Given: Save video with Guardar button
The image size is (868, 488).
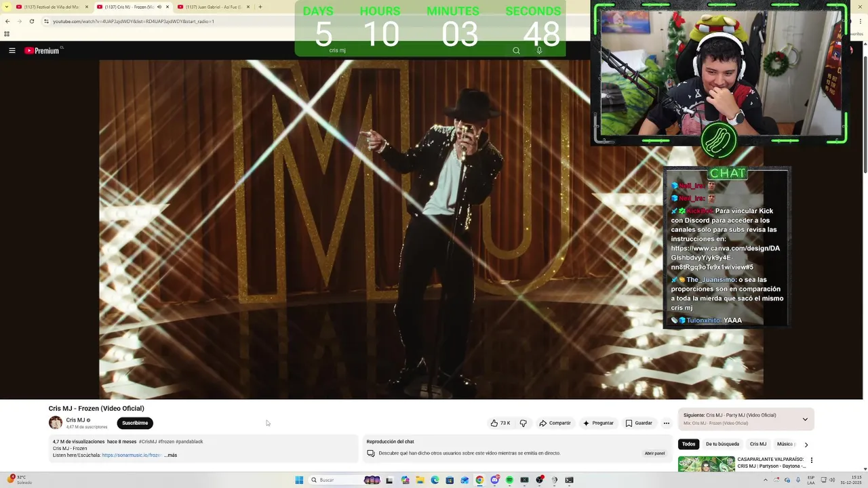Looking at the screenshot, I should pyautogui.click(x=639, y=423).
